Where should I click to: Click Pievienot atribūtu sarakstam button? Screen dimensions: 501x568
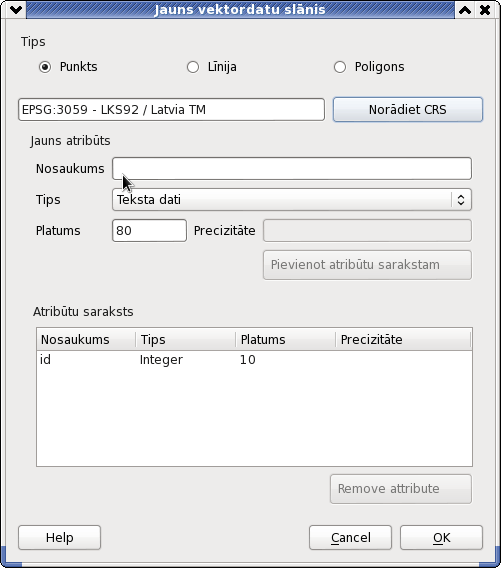(367, 265)
